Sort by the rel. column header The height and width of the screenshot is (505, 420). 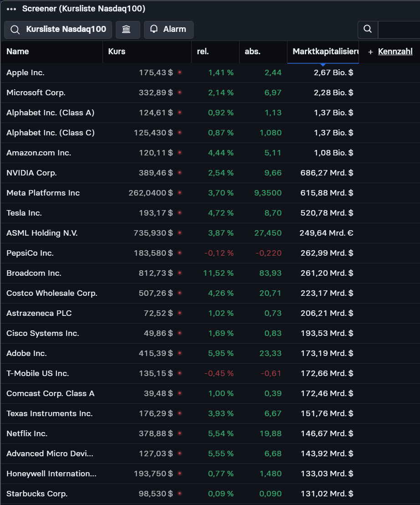(203, 52)
